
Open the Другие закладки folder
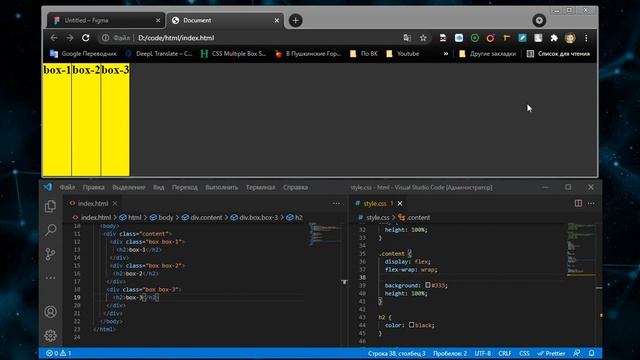487,54
